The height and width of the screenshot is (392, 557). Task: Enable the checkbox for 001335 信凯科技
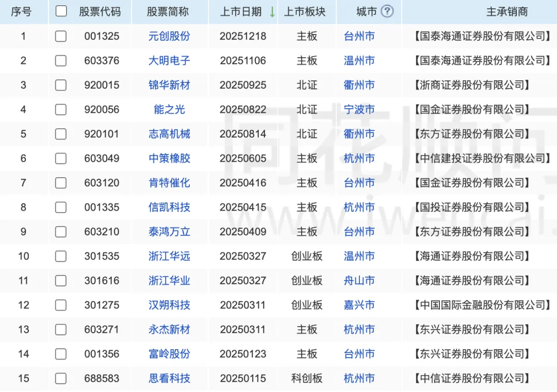tap(61, 207)
